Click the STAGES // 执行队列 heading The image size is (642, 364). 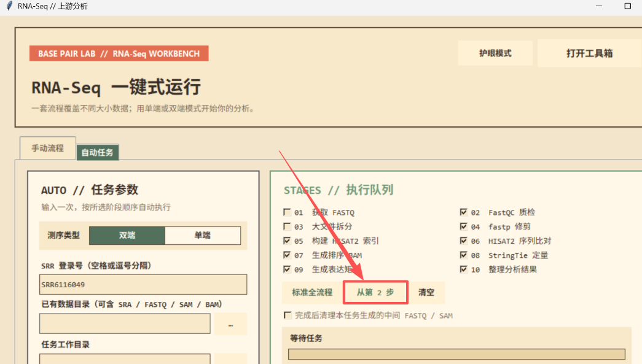[339, 190]
